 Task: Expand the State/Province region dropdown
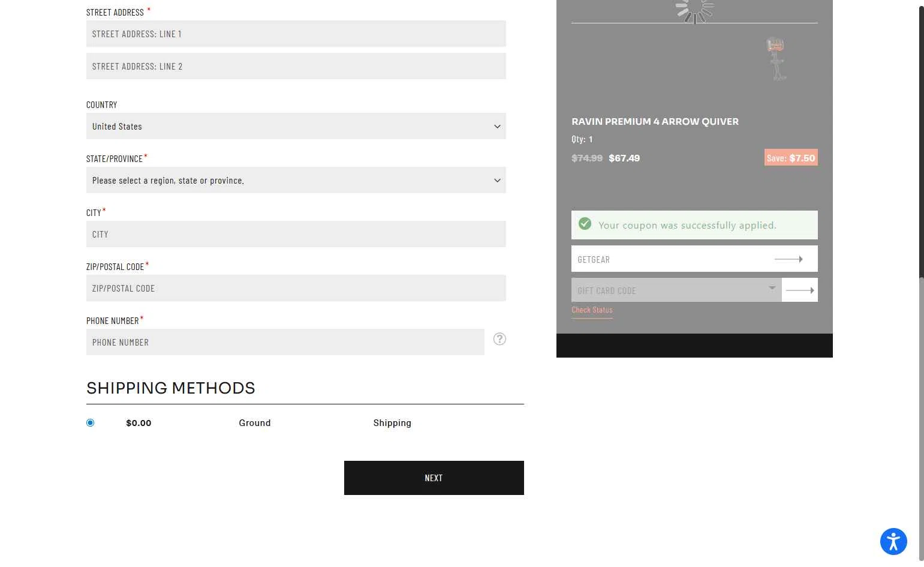[x=296, y=180]
